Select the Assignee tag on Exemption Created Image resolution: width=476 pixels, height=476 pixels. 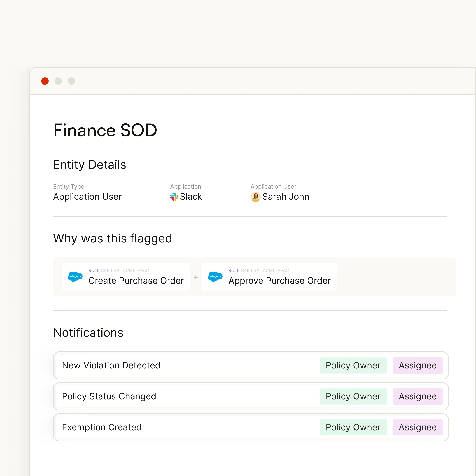(418, 427)
